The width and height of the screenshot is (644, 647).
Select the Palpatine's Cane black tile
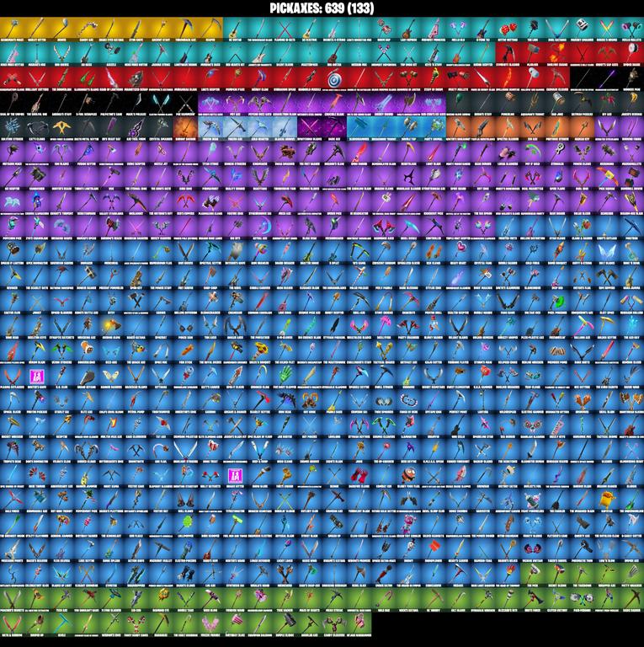click(x=111, y=104)
